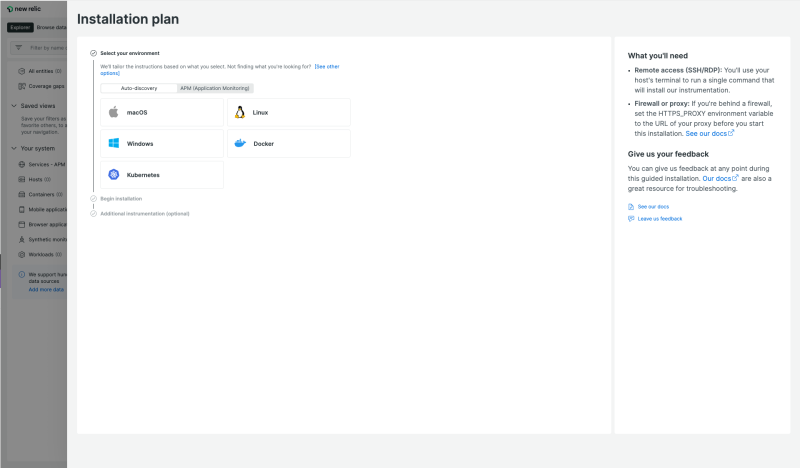Click the Workloads icon in sidebar
The image size is (800, 468).
[21, 254]
